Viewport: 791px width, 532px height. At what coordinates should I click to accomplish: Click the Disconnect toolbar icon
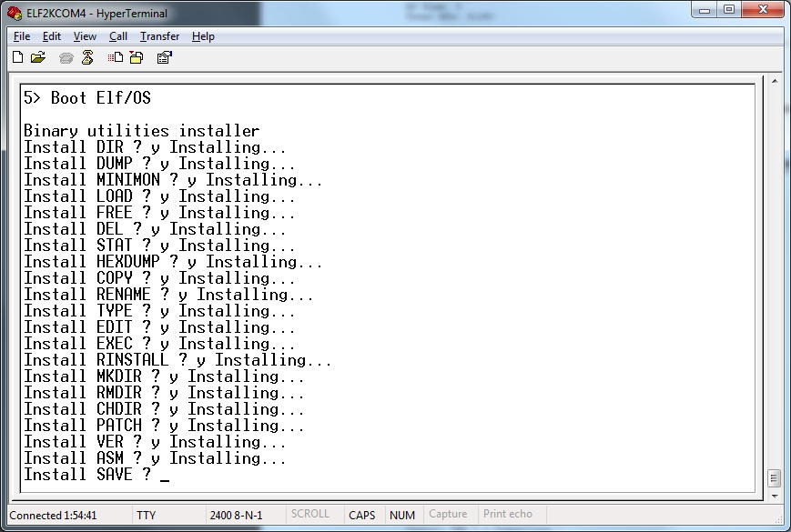point(87,57)
